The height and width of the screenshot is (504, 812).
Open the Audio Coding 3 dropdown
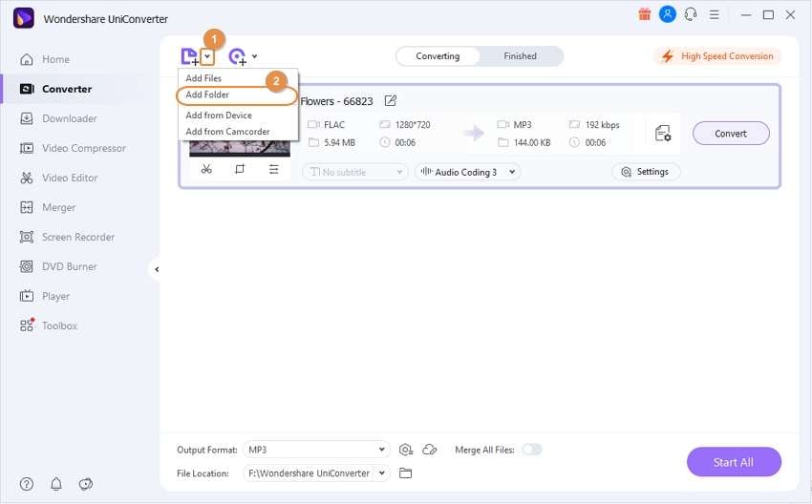[467, 172]
